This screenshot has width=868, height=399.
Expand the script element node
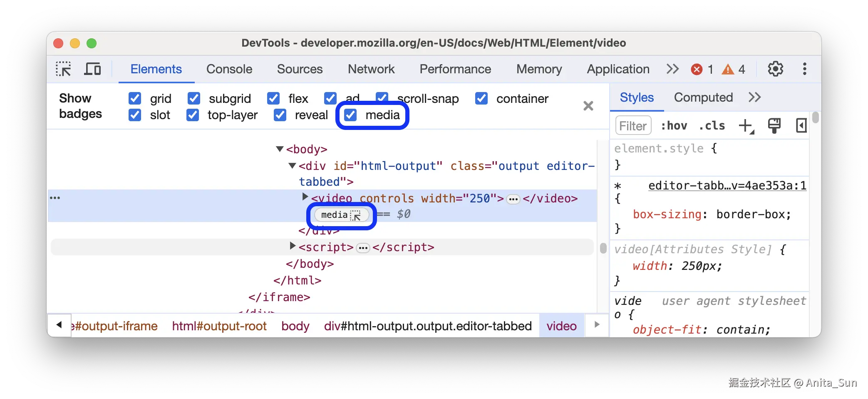[x=293, y=246]
